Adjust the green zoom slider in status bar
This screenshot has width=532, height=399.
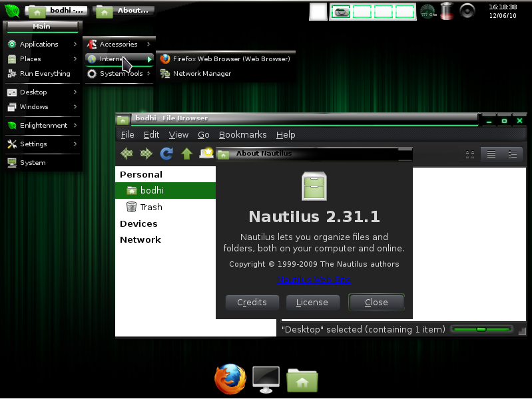[x=481, y=329]
